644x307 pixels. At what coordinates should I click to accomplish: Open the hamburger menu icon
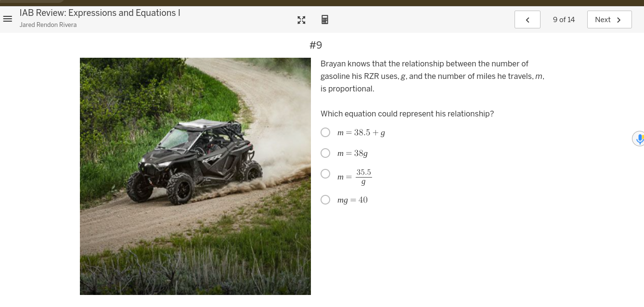(x=7, y=19)
